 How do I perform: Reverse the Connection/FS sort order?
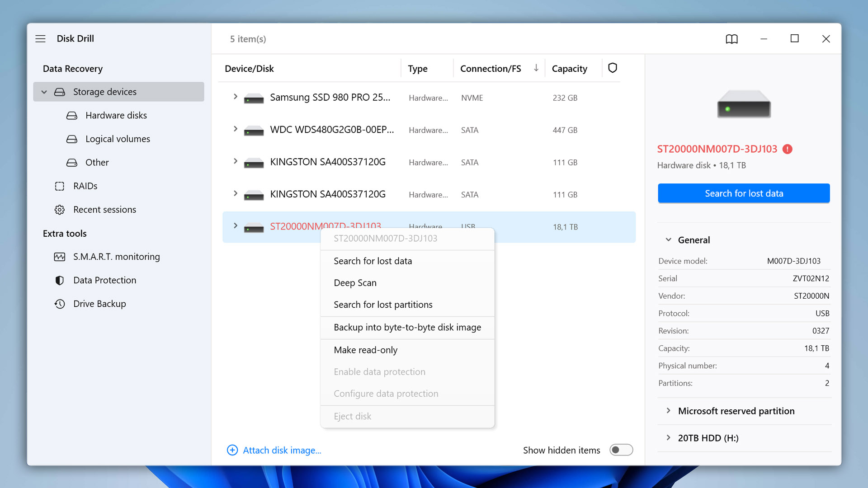pos(536,68)
